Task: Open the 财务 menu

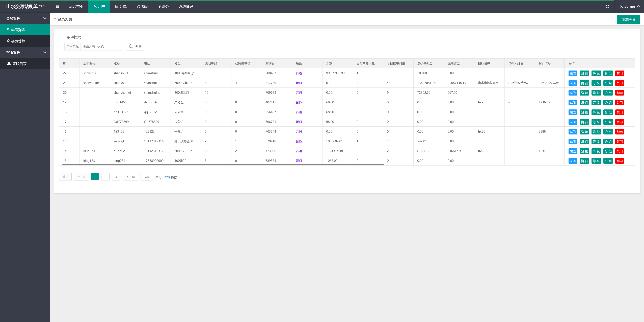Action: [x=164, y=7]
